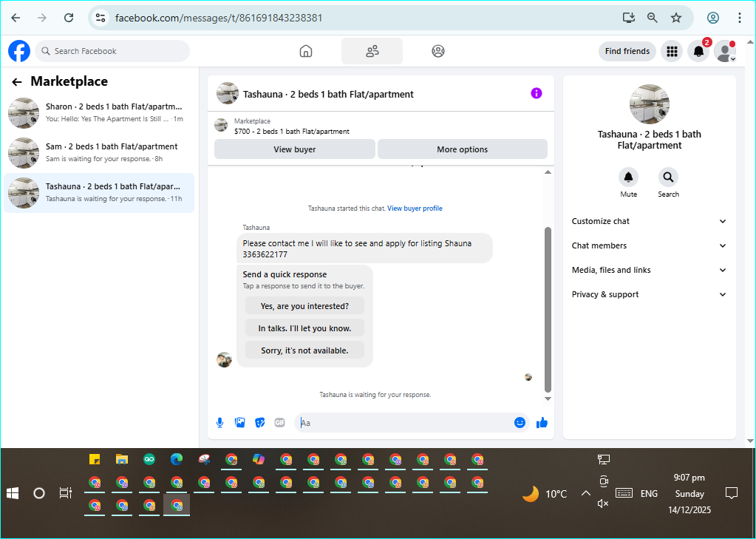Viewport: 756px width, 539px height.
Task: View site information icon in address bar
Action: tap(101, 18)
